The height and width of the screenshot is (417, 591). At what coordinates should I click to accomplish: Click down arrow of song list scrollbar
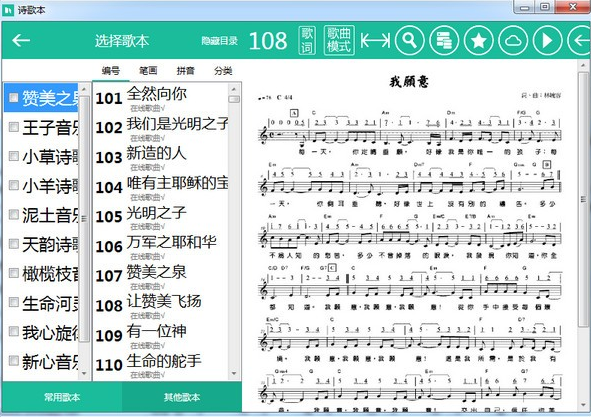pyautogui.click(x=234, y=374)
